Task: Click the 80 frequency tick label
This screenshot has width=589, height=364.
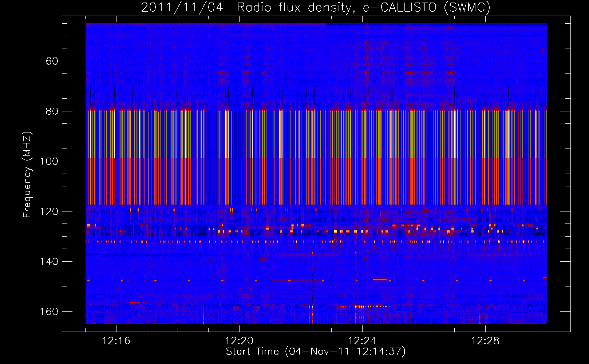Action: coord(52,111)
